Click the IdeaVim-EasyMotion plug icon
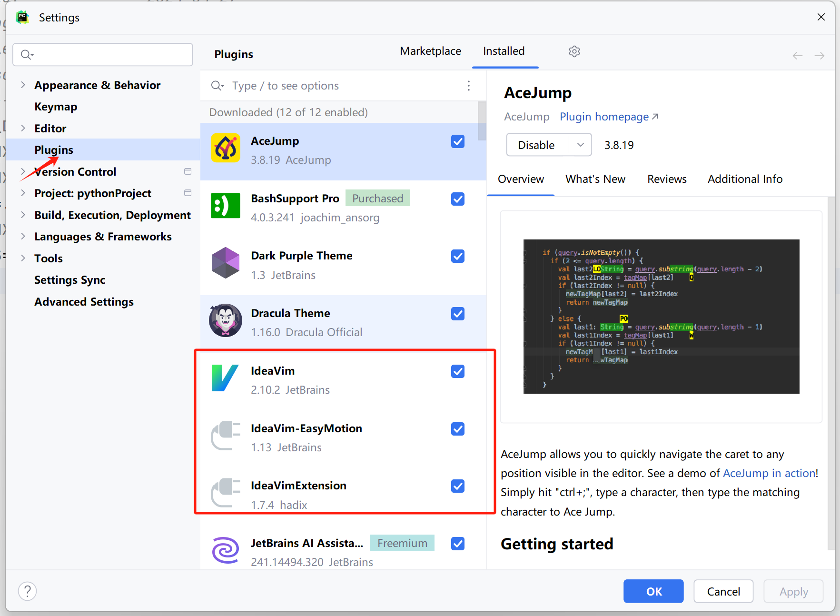This screenshot has height=616, width=840. click(226, 436)
